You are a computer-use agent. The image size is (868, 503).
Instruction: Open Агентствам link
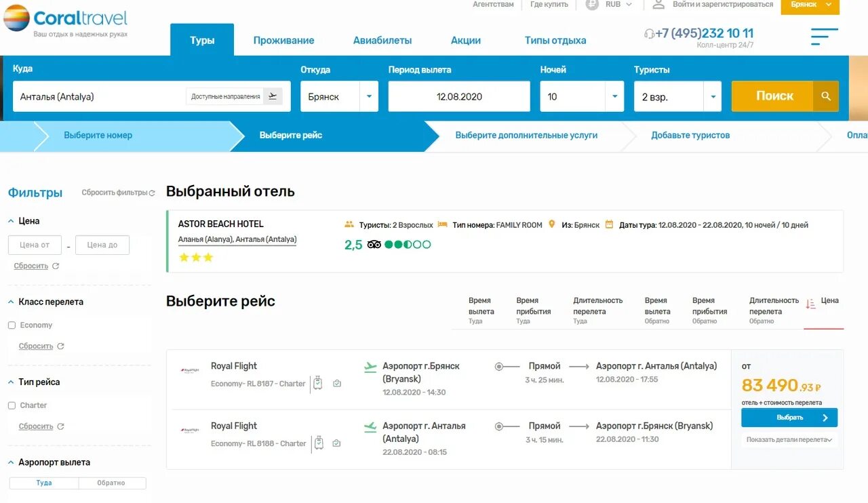point(493,4)
